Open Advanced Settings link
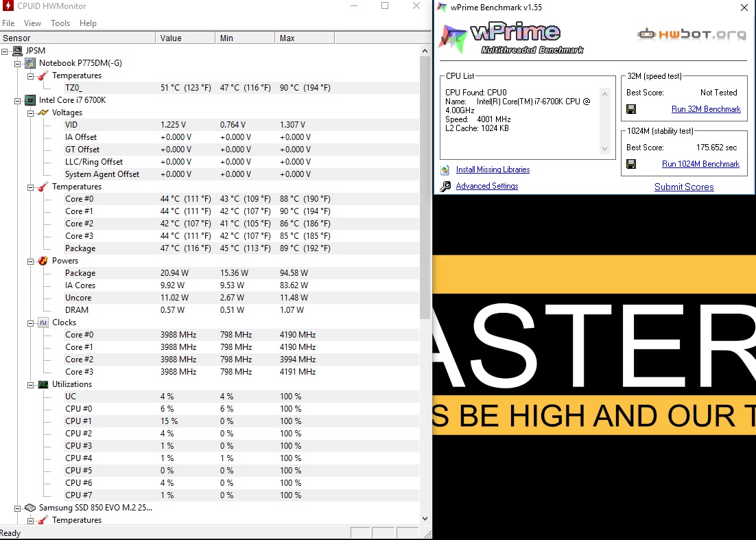Image resolution: width=756 pixels, height=540 pixels. pos(487,186)
